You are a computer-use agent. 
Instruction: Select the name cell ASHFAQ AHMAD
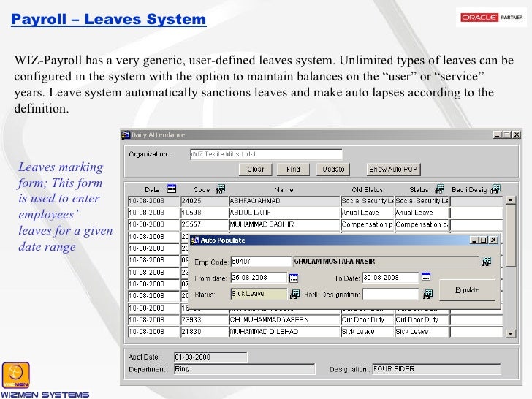tap(284, 201)
